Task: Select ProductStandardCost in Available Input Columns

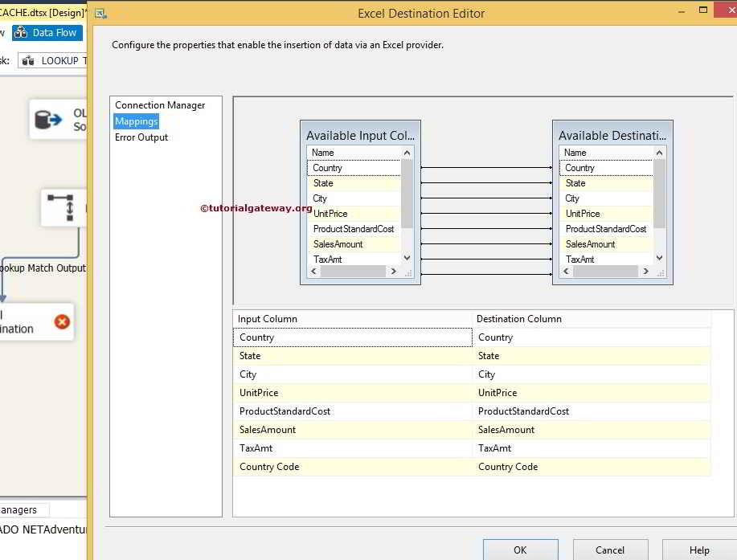Action: [354, 229]
